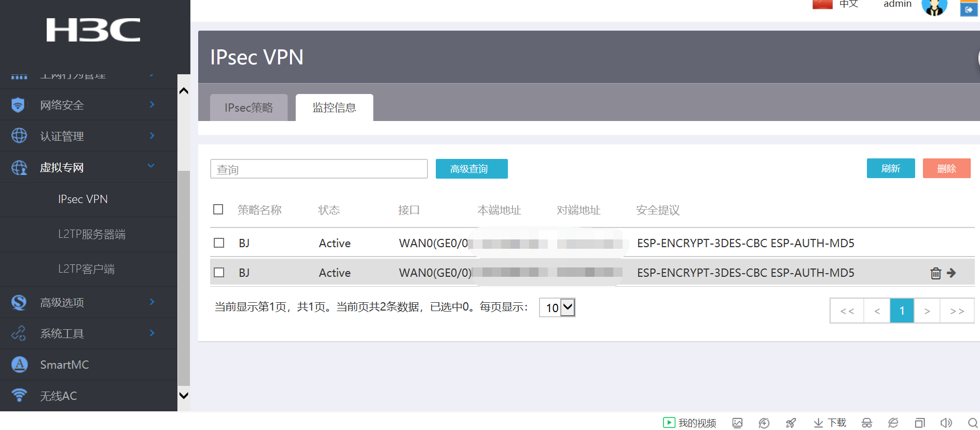The width and height of the screenshot is (980, 430).
Task: Toggle the select-all checkbox in table header
Action: pyautogui.click(x=218, y=209)
